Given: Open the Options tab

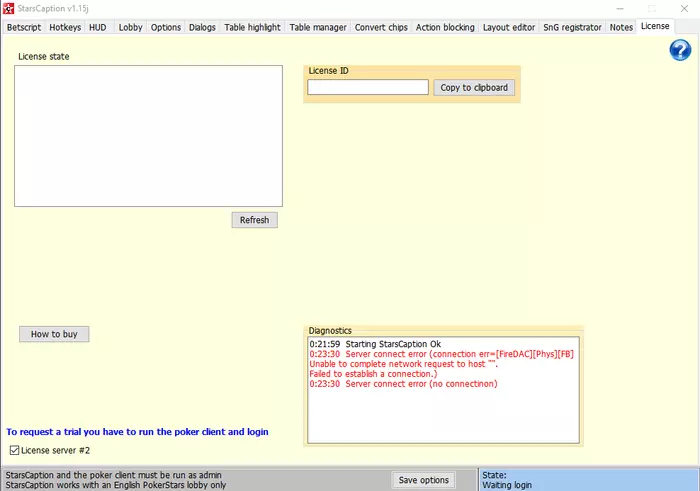Looking at the screenshot, I should tap(166, 27).
